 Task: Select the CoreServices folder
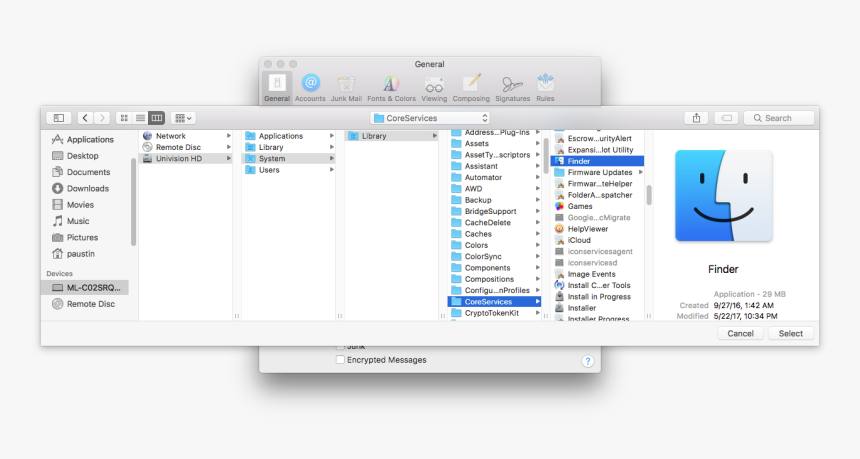495,302
